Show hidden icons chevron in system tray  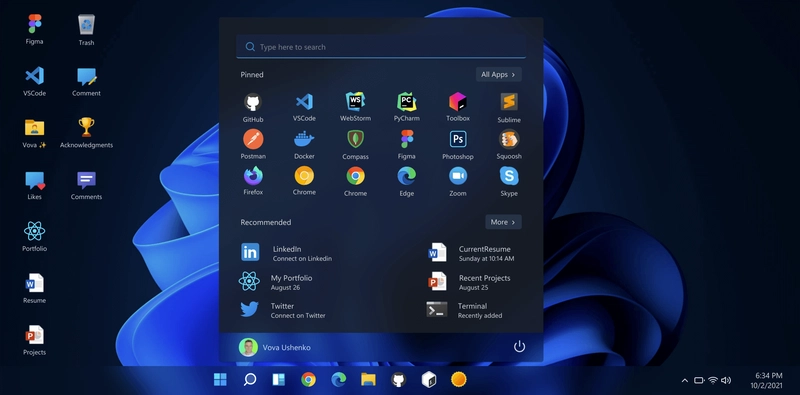coord(685,380)
